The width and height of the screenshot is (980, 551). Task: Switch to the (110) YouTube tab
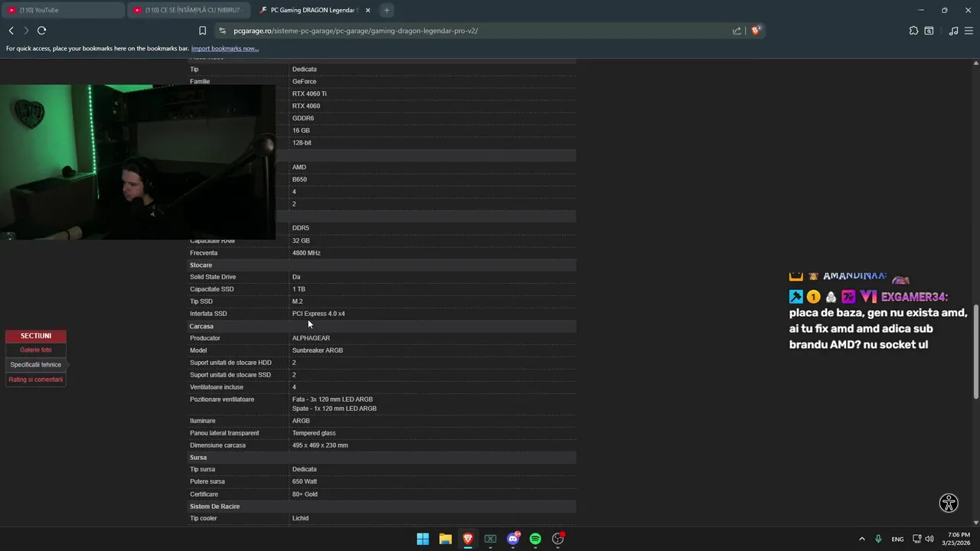point(61,10)
